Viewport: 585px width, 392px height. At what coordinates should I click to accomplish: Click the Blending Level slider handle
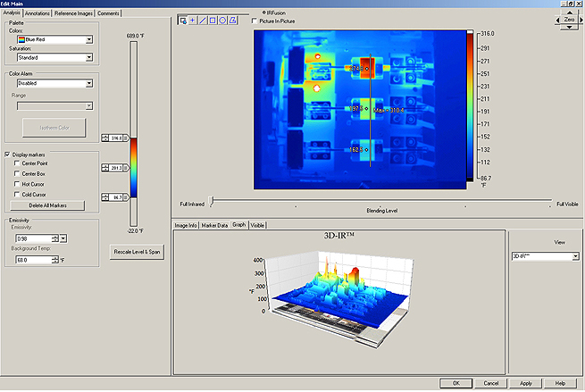[212, 202]
